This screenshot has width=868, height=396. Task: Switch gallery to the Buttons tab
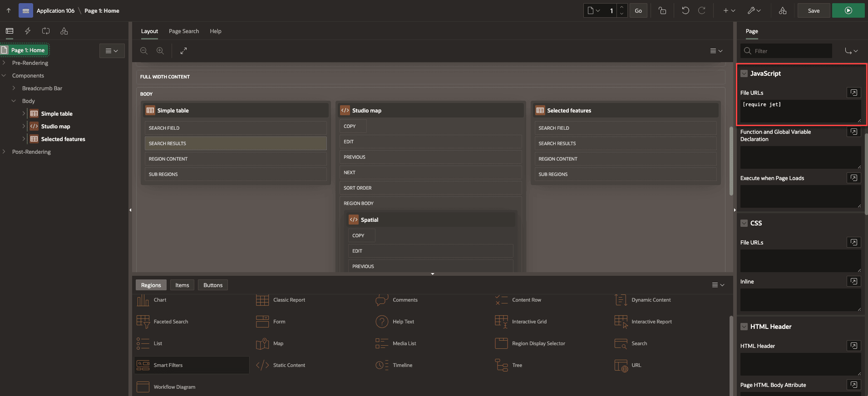pyautogui.click(x=213, y=285)
